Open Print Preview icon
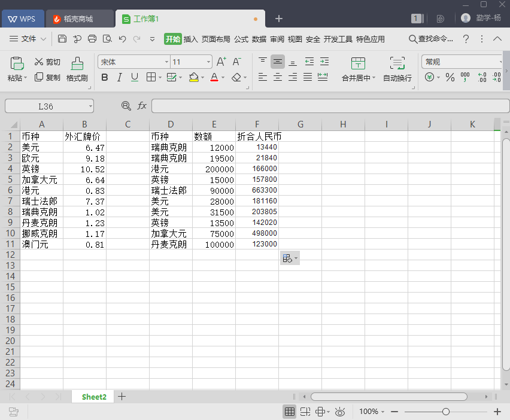The width and height of the screenshot is (510, 420). (x=107, y=39)
